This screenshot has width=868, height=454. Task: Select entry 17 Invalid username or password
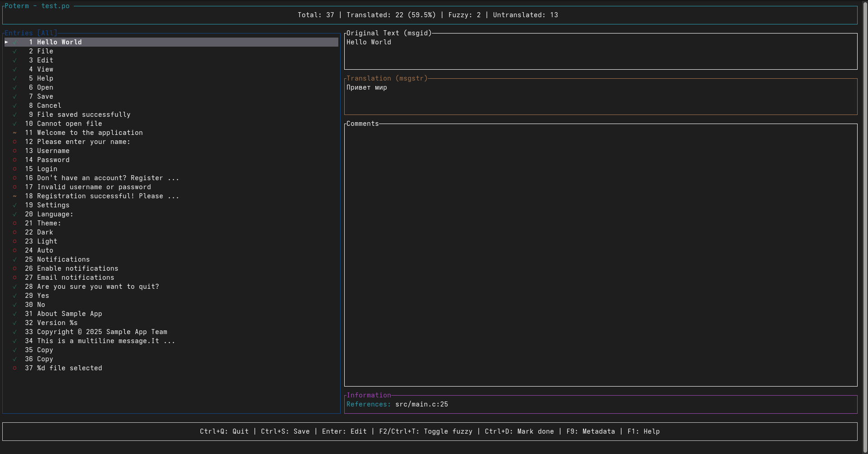(171, 187)
